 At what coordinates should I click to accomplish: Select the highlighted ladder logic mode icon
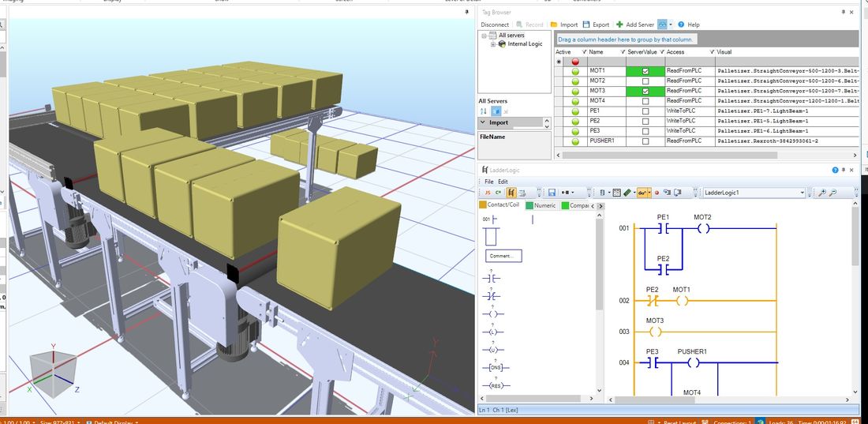point(511,193)
